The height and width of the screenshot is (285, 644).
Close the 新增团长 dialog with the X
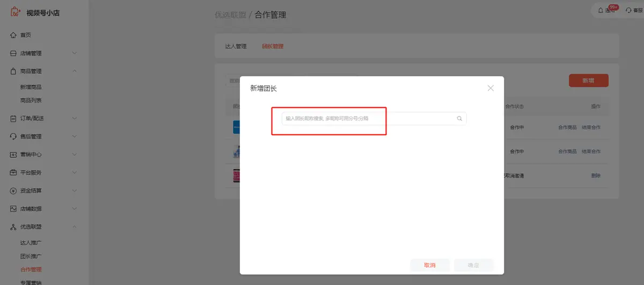pos(491,88)
